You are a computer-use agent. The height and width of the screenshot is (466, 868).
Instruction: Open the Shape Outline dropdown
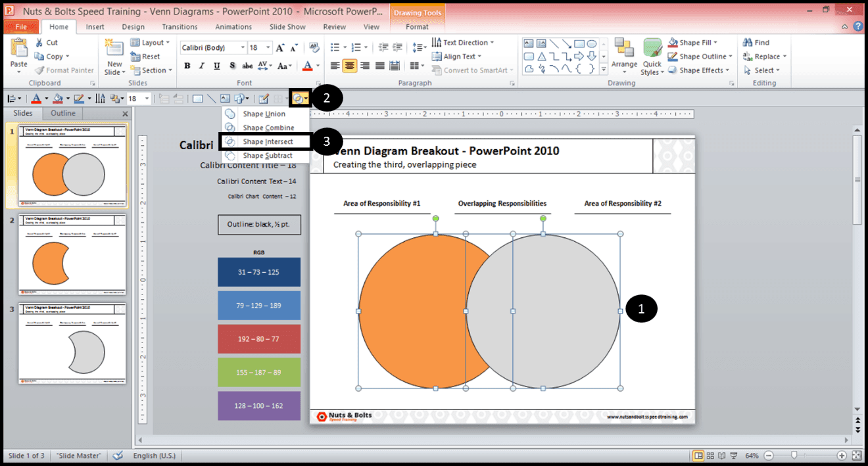(x=700, y=57)
